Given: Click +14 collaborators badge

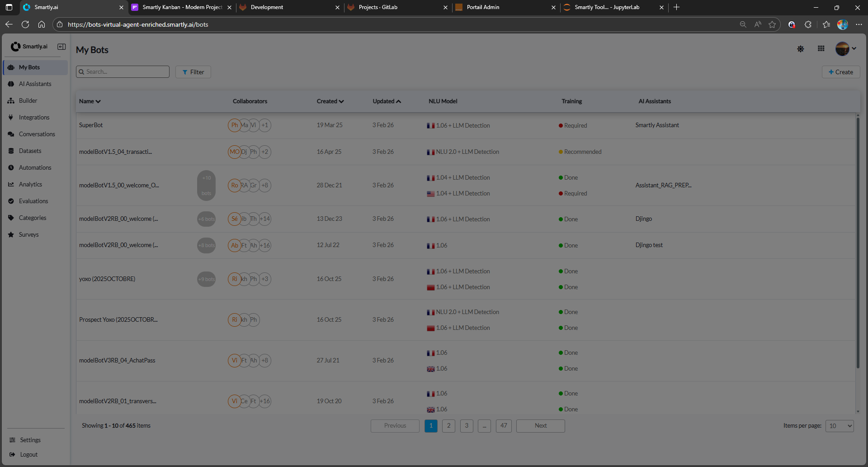Looking at the screenshot, I should pyautogui.click(x=265, y=219).
